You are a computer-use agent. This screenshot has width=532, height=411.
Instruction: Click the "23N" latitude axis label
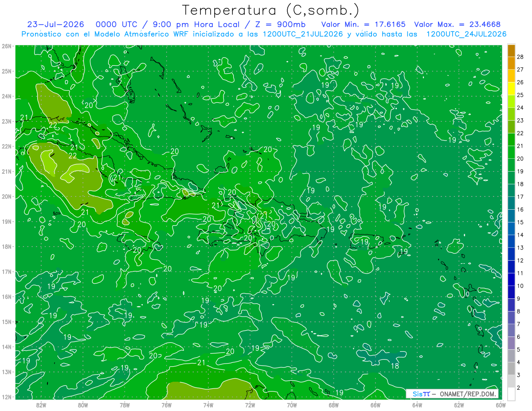(6, 121)
